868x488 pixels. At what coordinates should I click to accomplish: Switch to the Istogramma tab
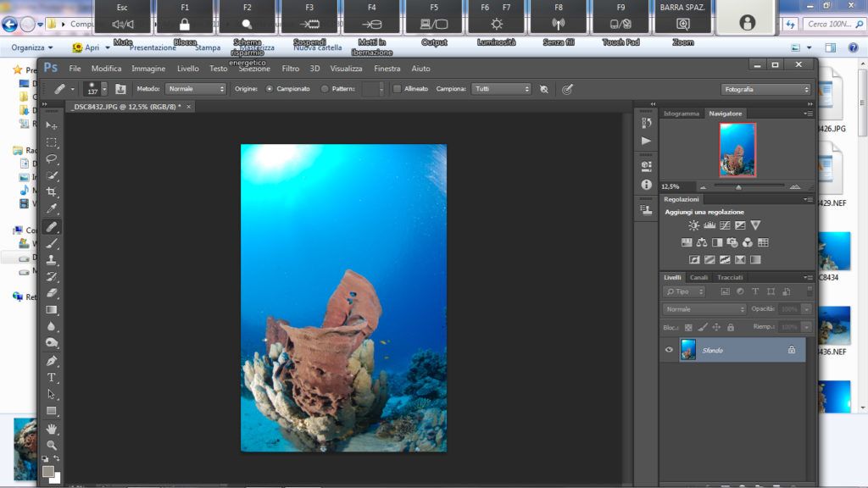[x=681, y=113]
